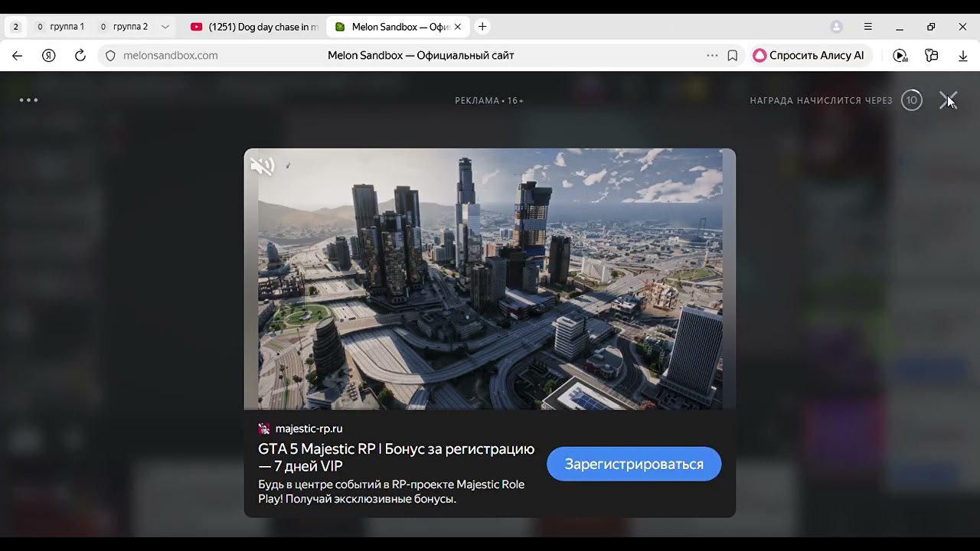Switch to the Dog day chase YouTube tab

point(254,27)
